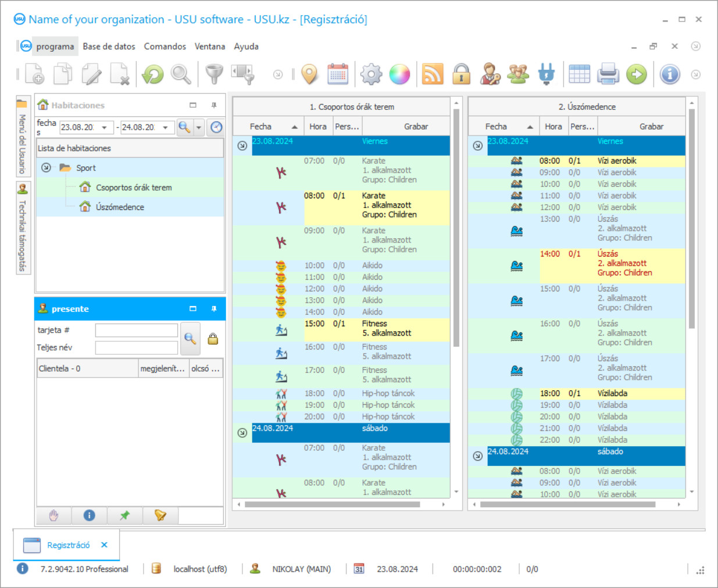
Task: Click the clock icon beside date range
Action: coord(216,127)
